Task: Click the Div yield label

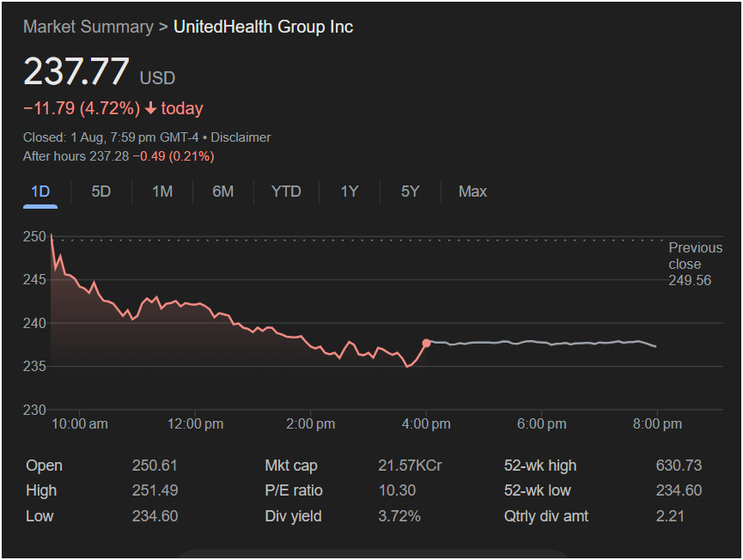Action: 293,516
